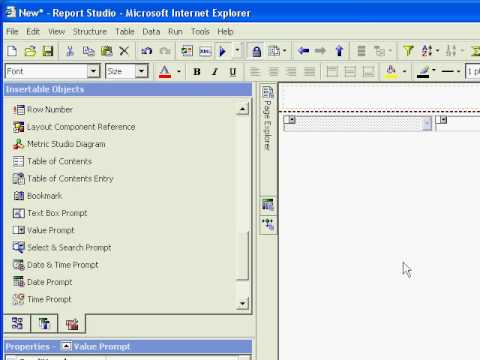Redo the last undone action
Image resolution: width=480 pixels, height=360 pixels.
[x=165, y=51]
